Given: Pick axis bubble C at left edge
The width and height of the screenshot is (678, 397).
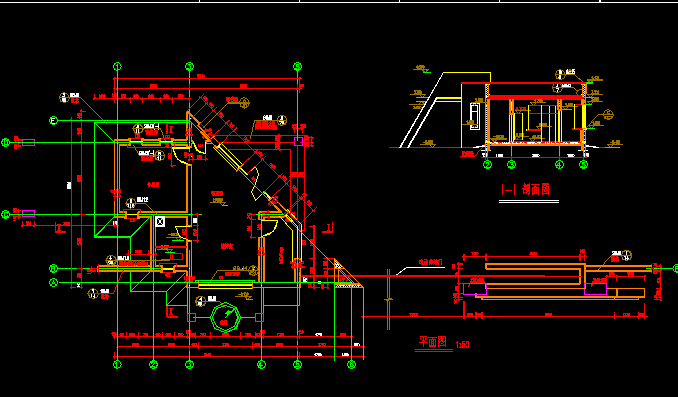Looking at the screenshot, I should coord(5,215).
